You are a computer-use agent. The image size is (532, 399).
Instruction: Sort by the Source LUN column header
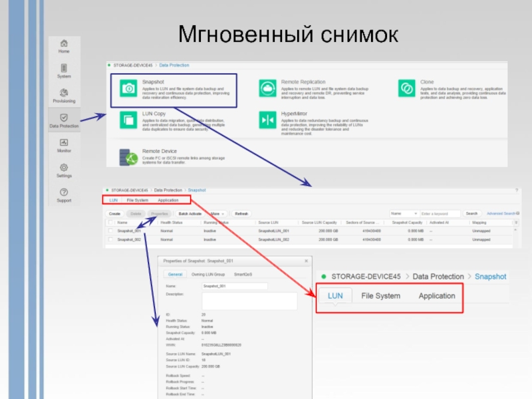click(268, 223)
